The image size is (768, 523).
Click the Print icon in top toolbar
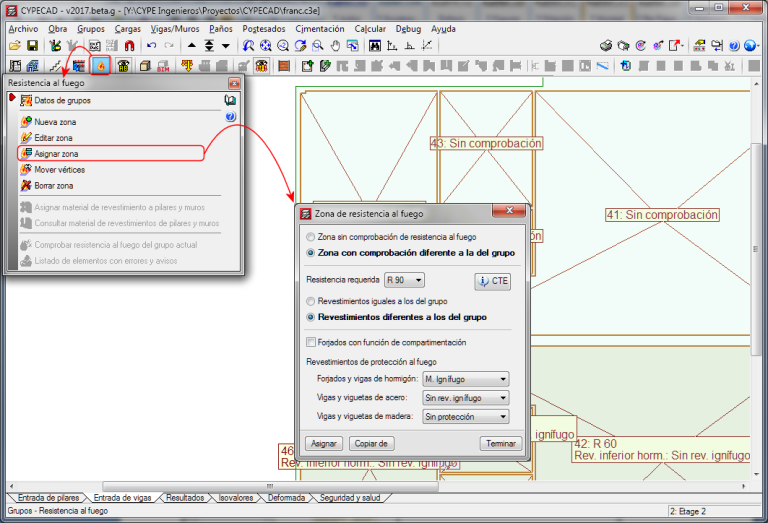(606, 46)
